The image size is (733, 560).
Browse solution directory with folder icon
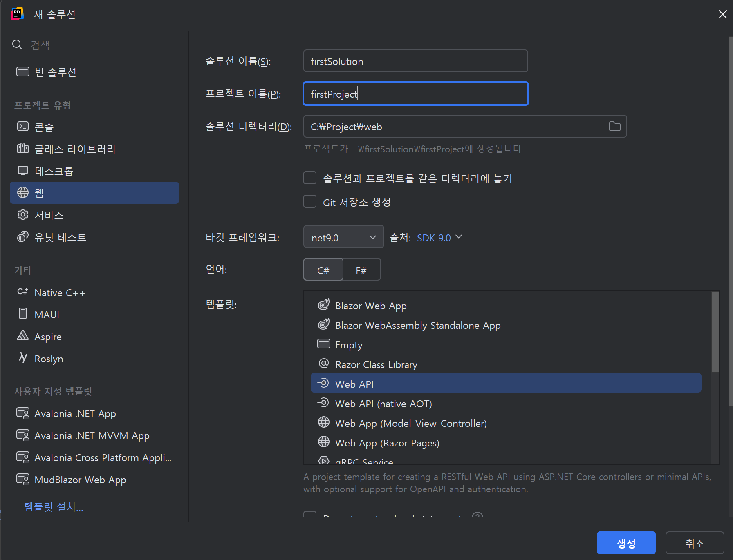coord(614,127)
